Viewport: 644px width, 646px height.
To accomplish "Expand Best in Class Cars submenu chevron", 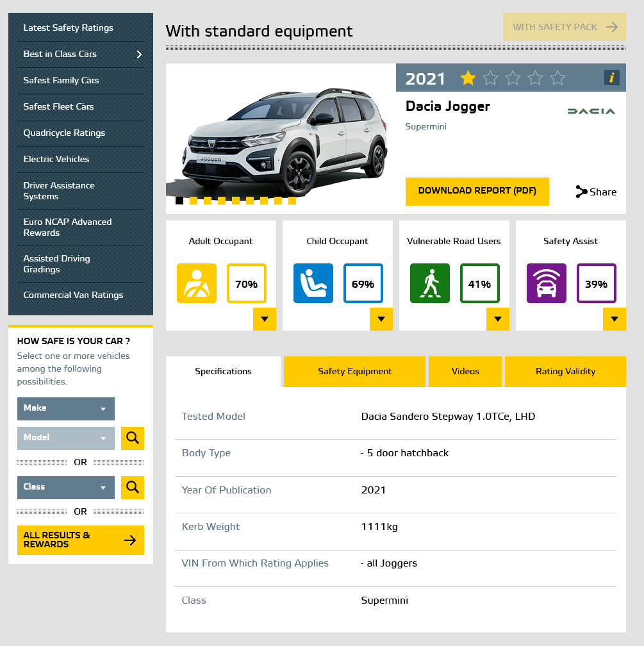I will click(139, 54).
